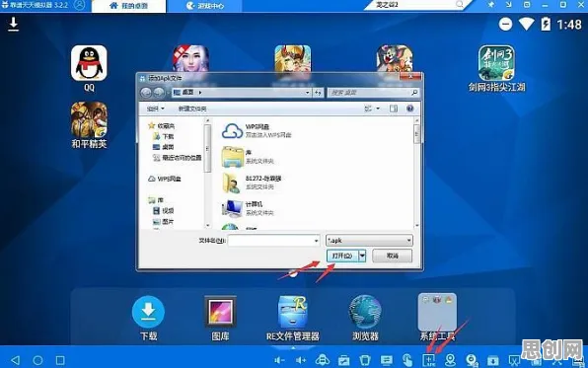Screen dimensions: 588x368
Task: Select the 计算机 item in file list
Action: point(248,208)
